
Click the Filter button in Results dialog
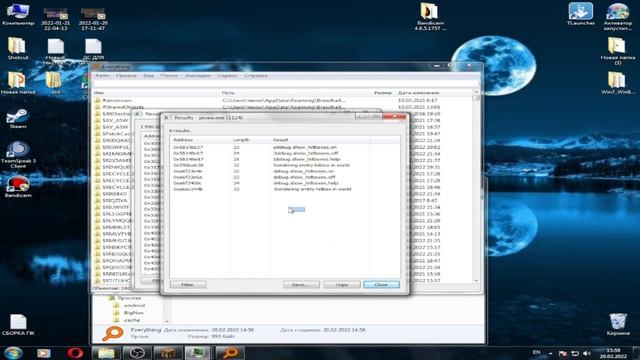[188, 284]
